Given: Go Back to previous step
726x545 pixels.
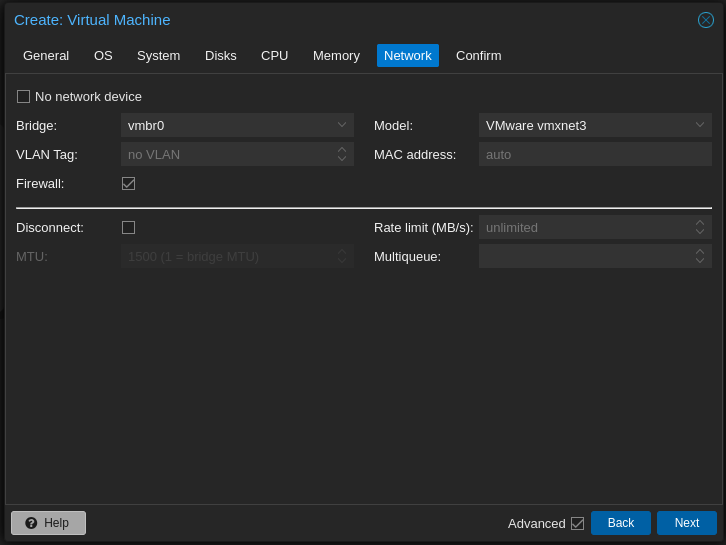Looking at the screenshot, I should click(x=620, y=523).
